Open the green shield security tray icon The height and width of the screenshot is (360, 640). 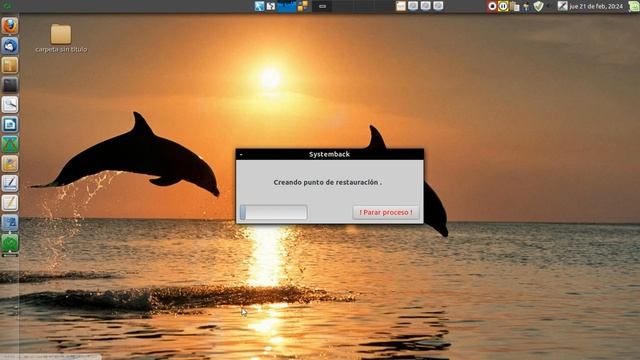[539, 6]
